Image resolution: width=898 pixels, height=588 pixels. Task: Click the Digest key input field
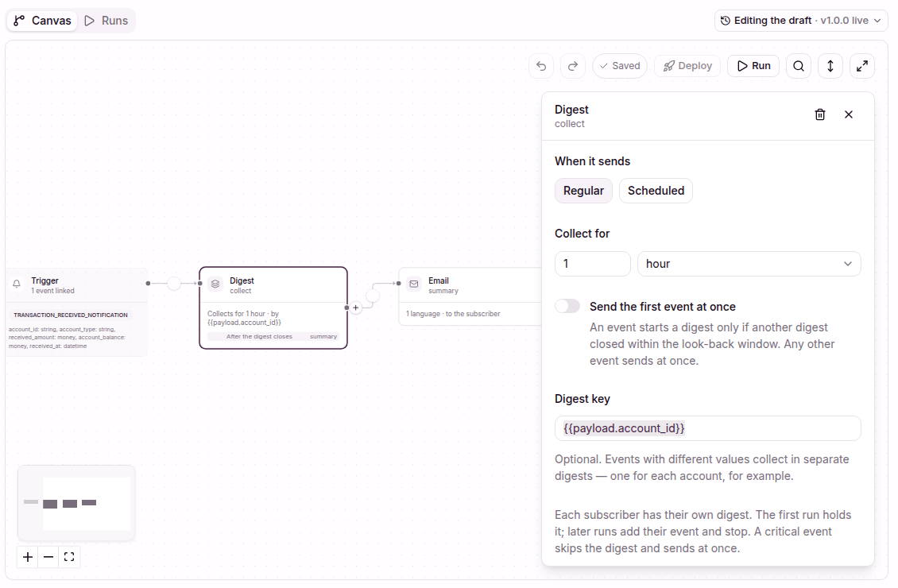[708, 428]
